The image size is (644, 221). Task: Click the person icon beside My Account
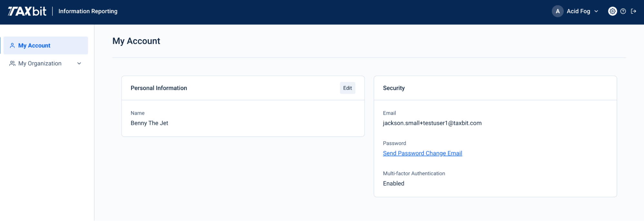pyautogui.click(x=12, y=46)
